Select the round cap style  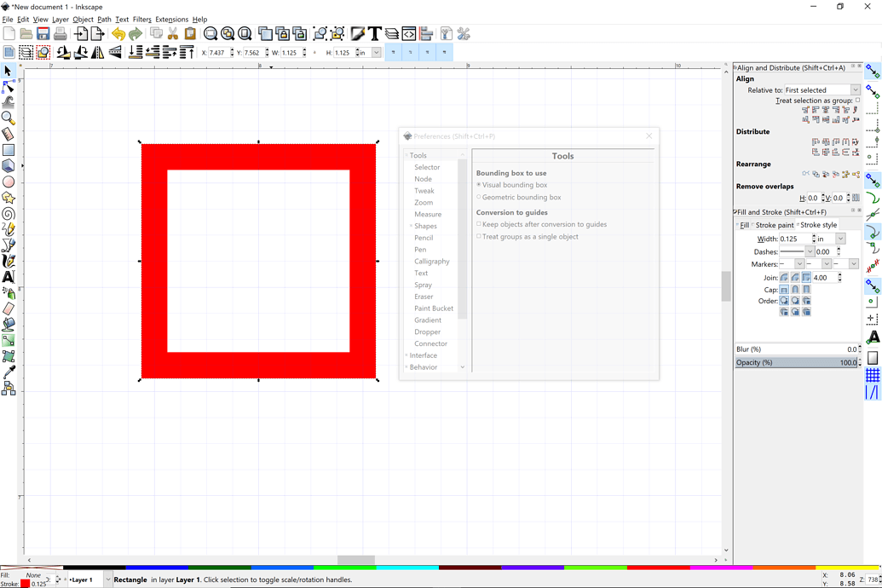795,289
